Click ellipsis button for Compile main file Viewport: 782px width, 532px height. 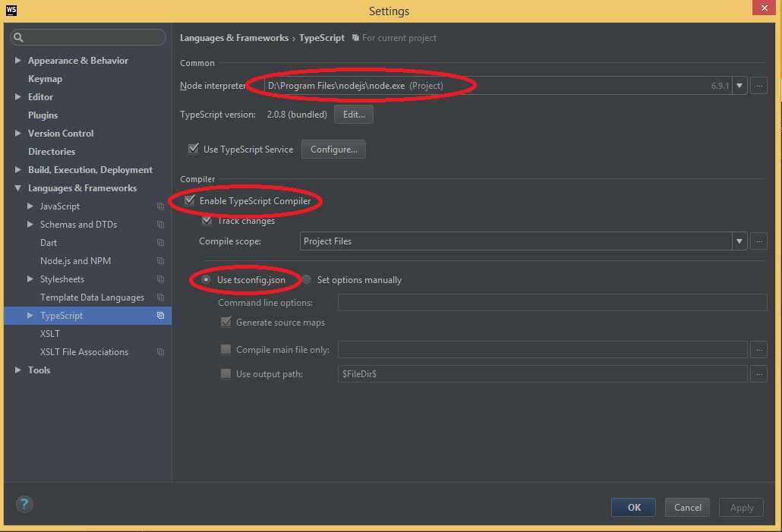759,350
